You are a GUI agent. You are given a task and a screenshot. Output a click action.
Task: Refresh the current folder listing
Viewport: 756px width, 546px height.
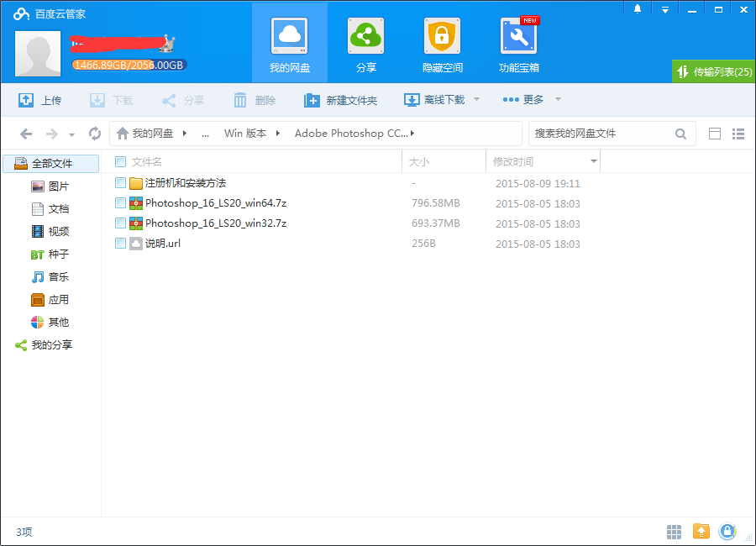point(95,134)
